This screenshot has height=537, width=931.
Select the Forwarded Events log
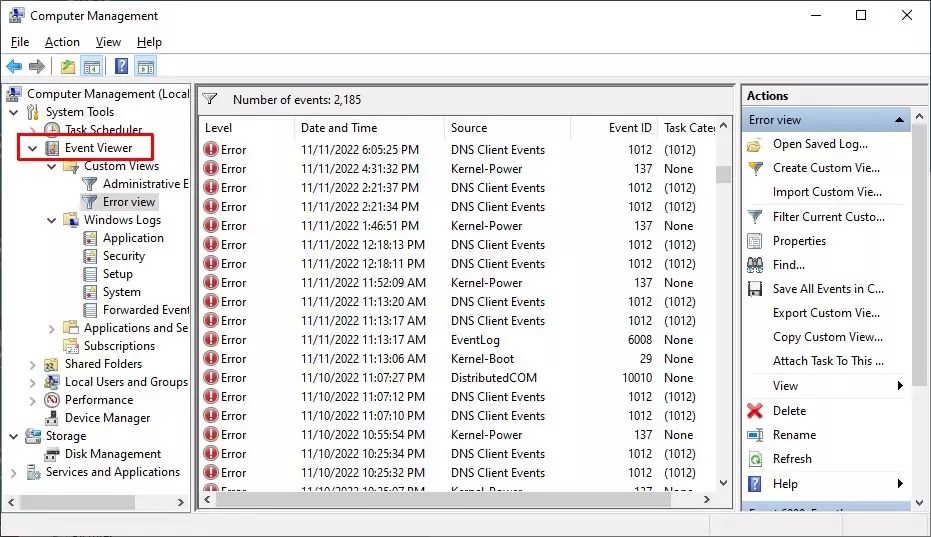(145, 309)
